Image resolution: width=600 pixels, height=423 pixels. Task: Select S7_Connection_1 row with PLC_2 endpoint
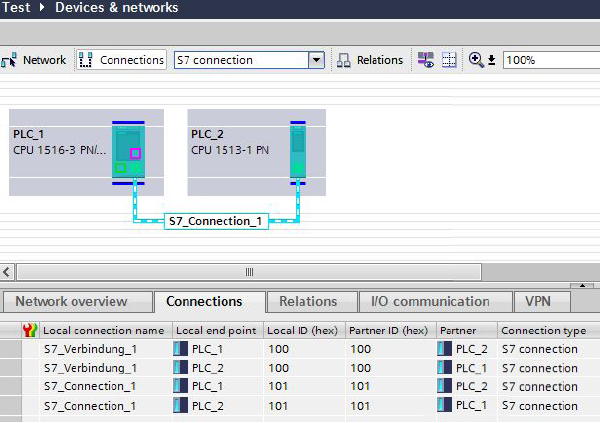(300, 406)
